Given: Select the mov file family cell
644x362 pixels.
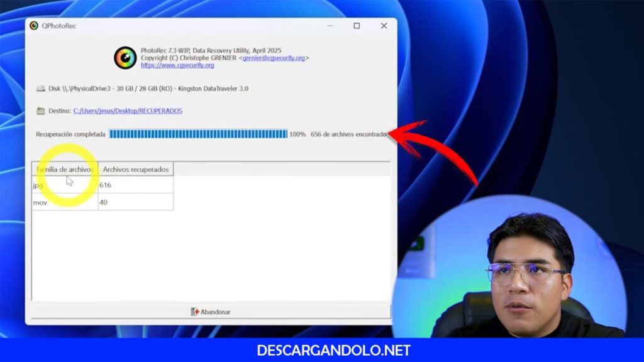Looking at the screenshot, I should [65, 202].
